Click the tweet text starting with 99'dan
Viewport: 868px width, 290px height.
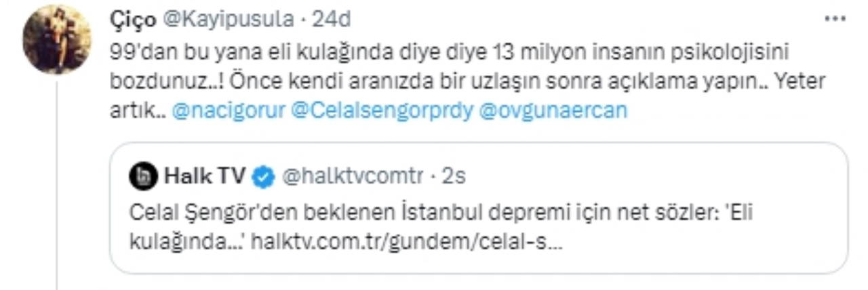(x=467, y=81)
